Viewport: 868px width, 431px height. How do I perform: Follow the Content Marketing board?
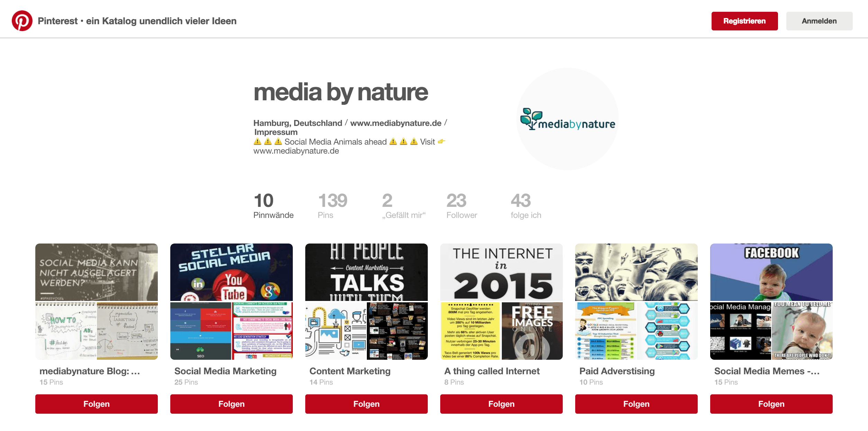(x=367, y=404)
